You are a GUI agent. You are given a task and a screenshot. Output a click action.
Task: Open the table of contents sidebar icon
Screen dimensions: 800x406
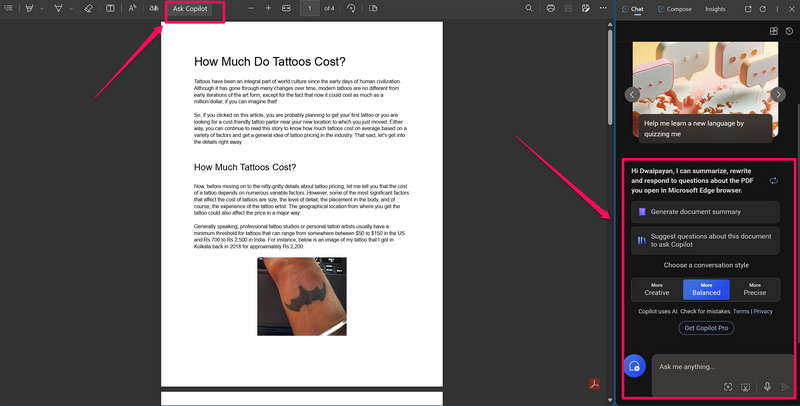pos(8,8)
